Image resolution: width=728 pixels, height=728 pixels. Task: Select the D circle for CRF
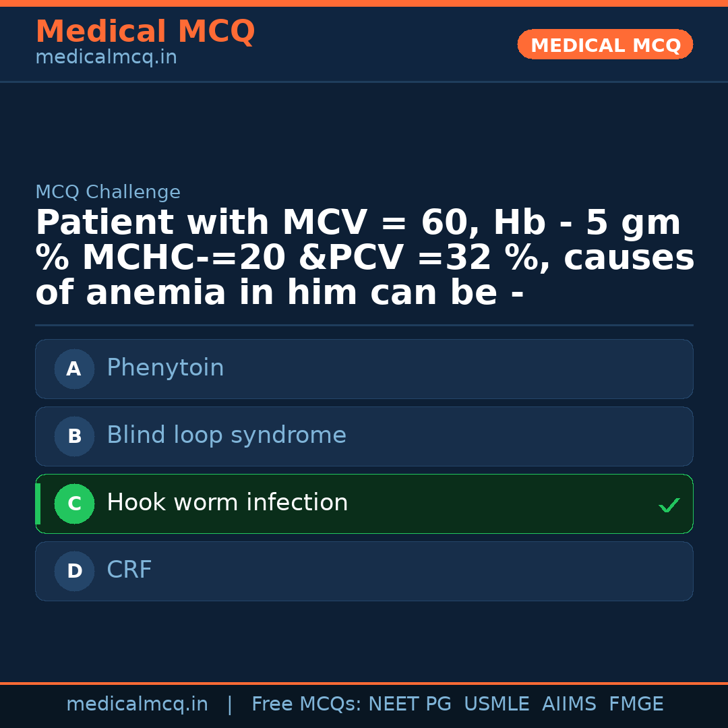pyautogui.click(x=74, y=571)
